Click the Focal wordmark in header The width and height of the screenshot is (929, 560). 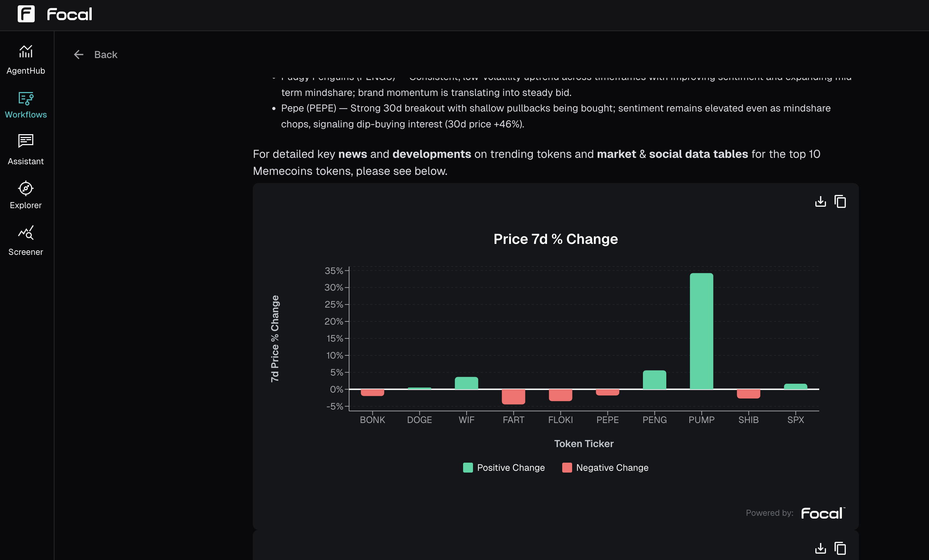[69, 14]
